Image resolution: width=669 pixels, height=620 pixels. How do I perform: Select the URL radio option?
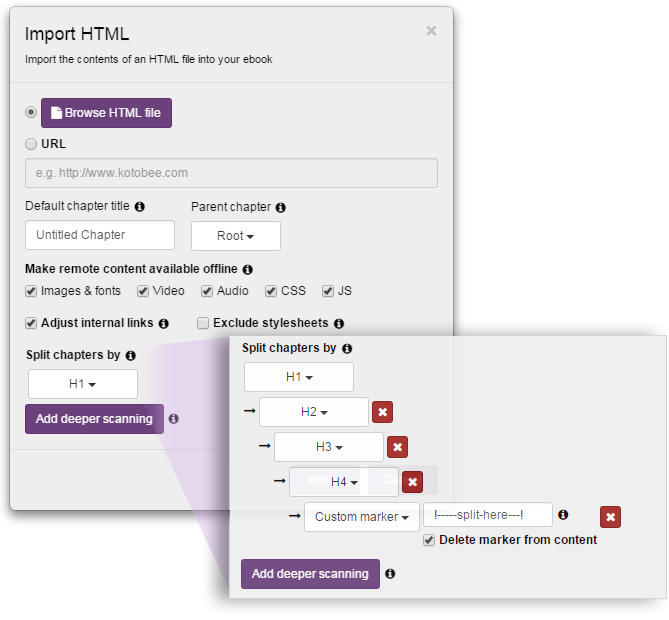coord(31,144)
